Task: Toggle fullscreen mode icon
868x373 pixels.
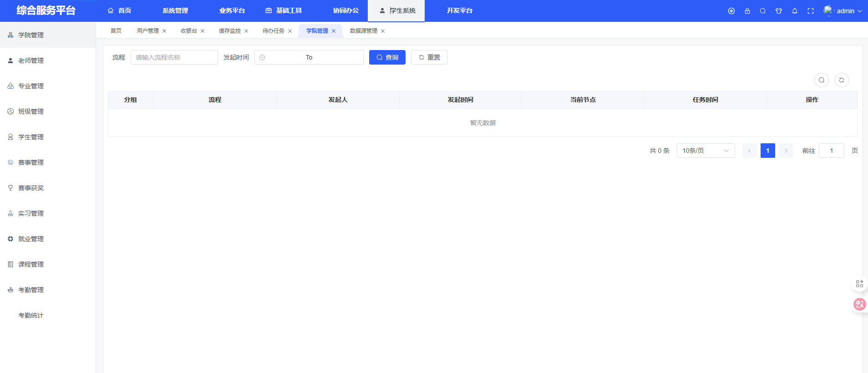Action: [811, 11]
